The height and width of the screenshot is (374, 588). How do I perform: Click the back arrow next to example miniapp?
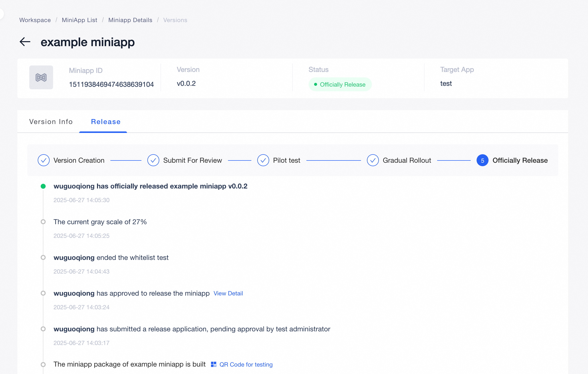click(25, 42)
